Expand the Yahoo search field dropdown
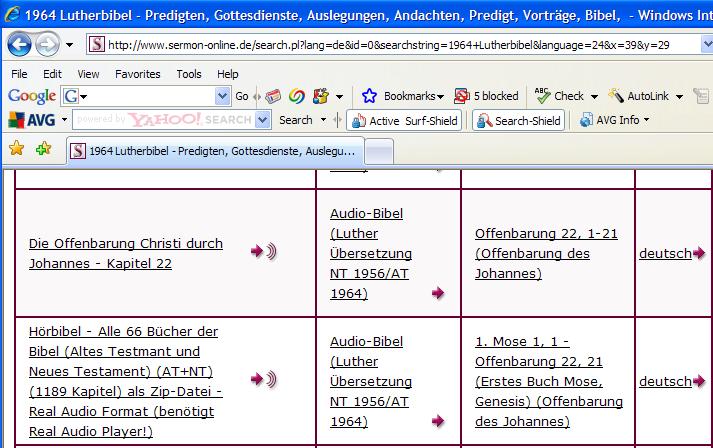 coord(263,120)
